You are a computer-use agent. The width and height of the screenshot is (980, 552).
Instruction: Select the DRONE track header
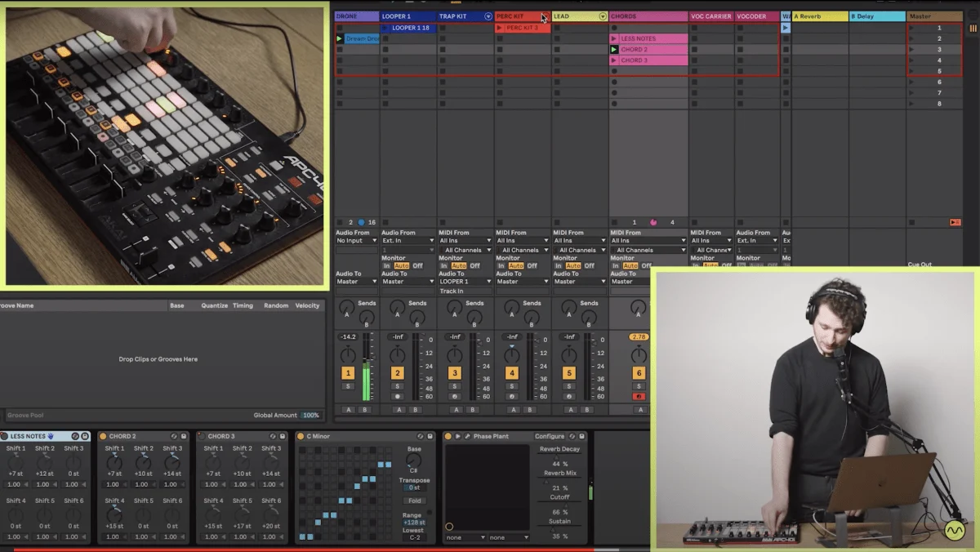coord(357,16)
